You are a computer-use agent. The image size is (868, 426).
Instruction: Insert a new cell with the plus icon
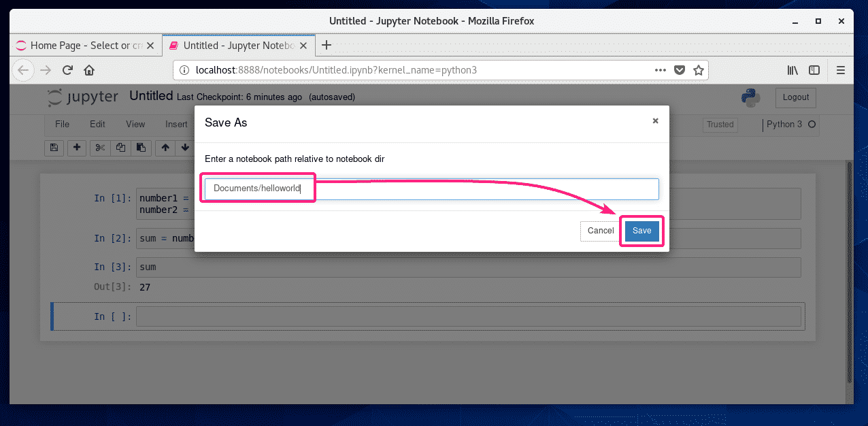point(77,148)
